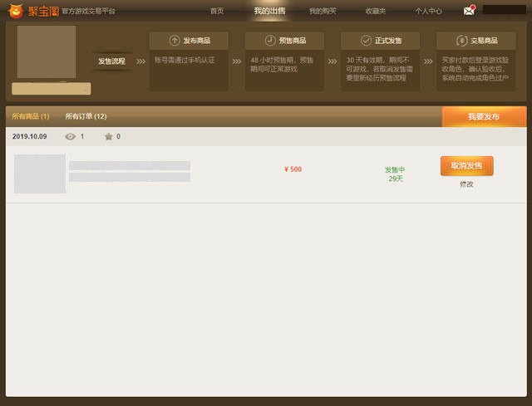This screenshot has width=532, height=406.
Task: Switch to 所有订单 (12) tab
Action: point(86,116)
